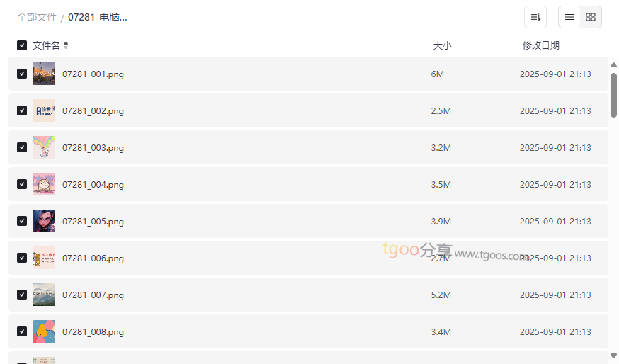Click the scrollbar up arrow
Screen dimensions: 619x364
pyautogui.click(x=613, y=65)
